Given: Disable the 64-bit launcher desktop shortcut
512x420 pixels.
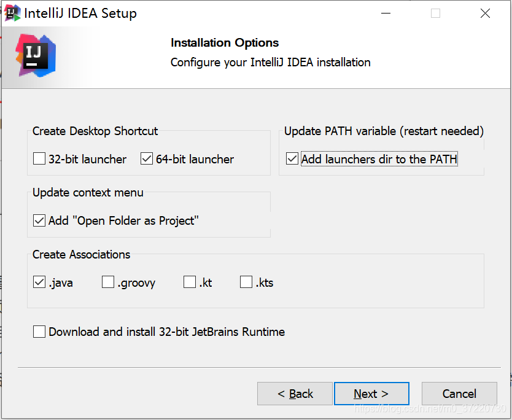Looking at the screenshot, I should click(147, 158).
